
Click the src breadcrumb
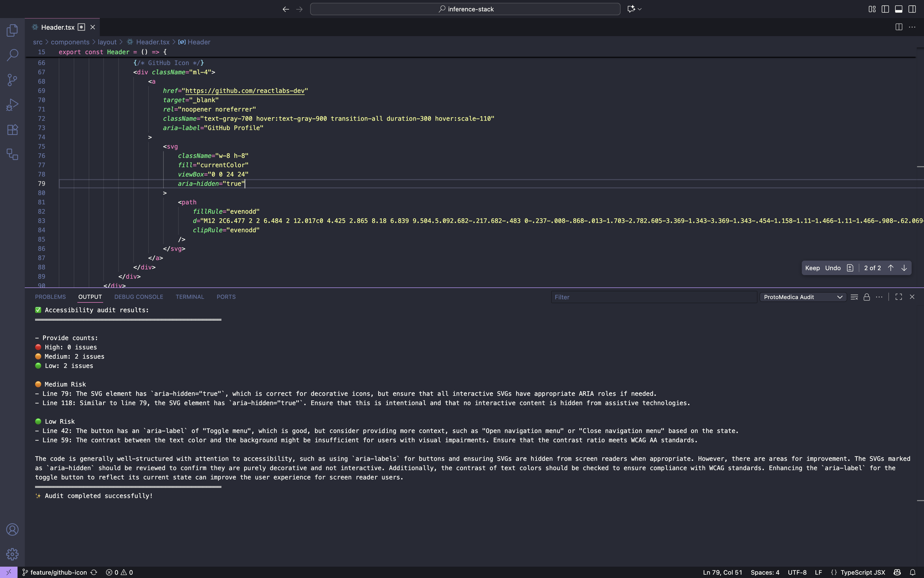pyautogui.click(x=37, y=42)
